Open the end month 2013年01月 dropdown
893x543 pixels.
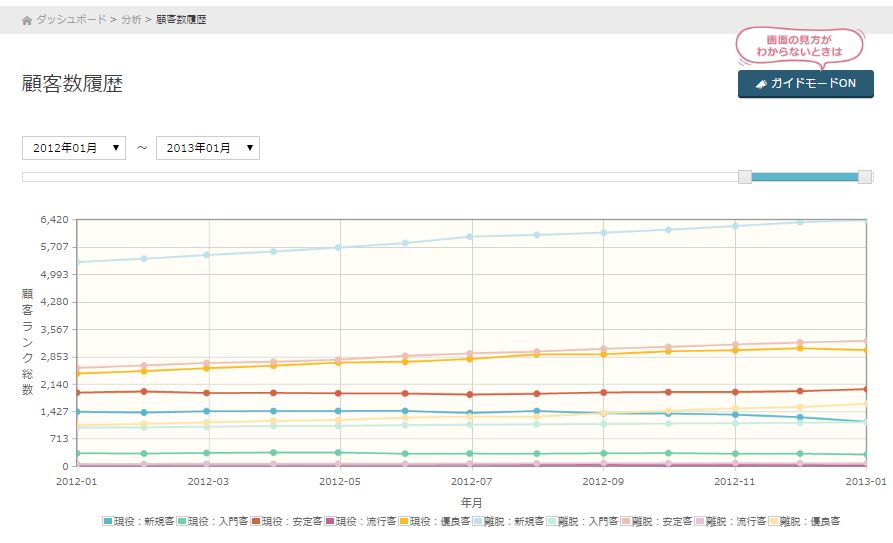(x=208, y=148)
